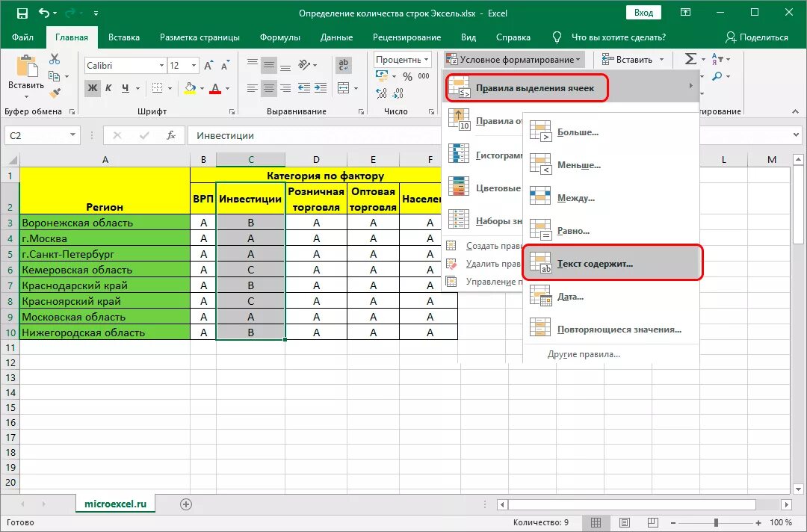Toggle center horizontal alignment
The image size is (807, 532).
click(x=268, y=88)
